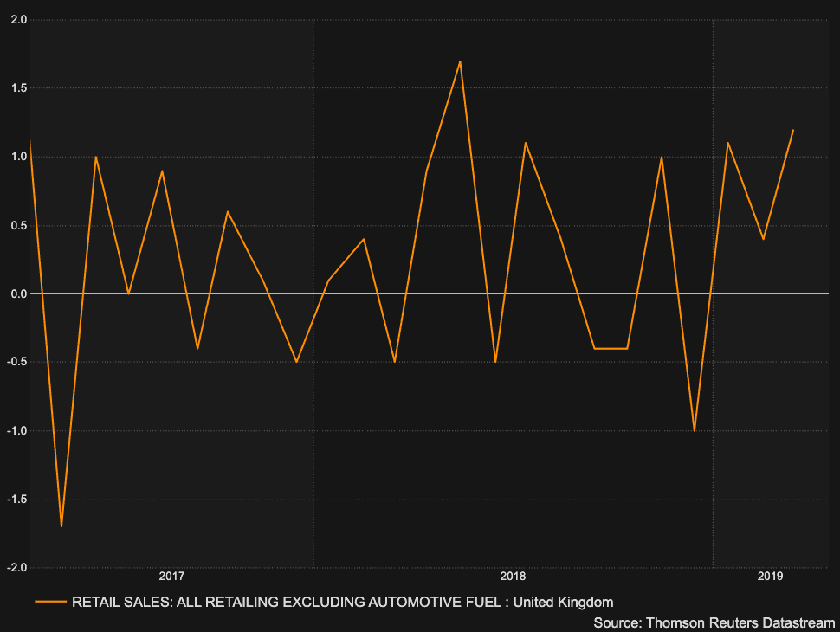Screen dimensions: 840x632
Task: Click the Thomson Reuters Datastream source text
Action: (714, 622)
